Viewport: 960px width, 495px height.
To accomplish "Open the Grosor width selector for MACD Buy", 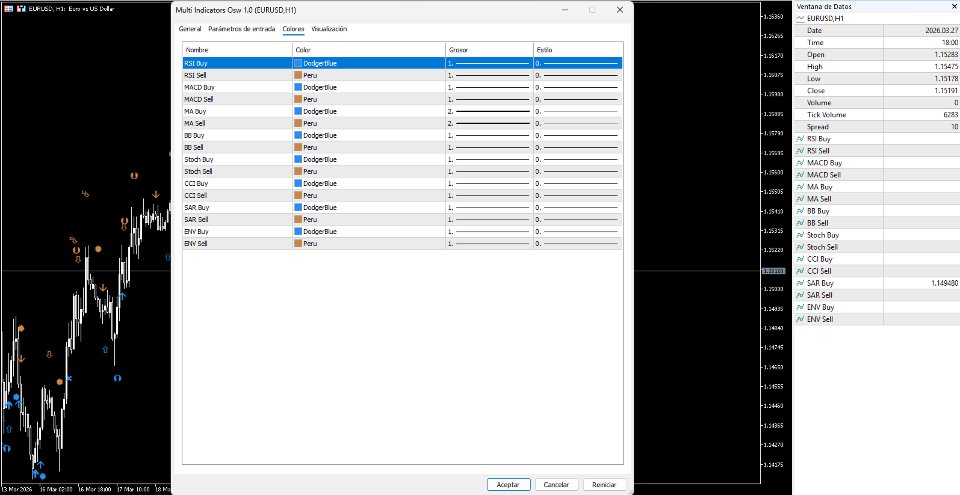I will click(x=489, y=87).
